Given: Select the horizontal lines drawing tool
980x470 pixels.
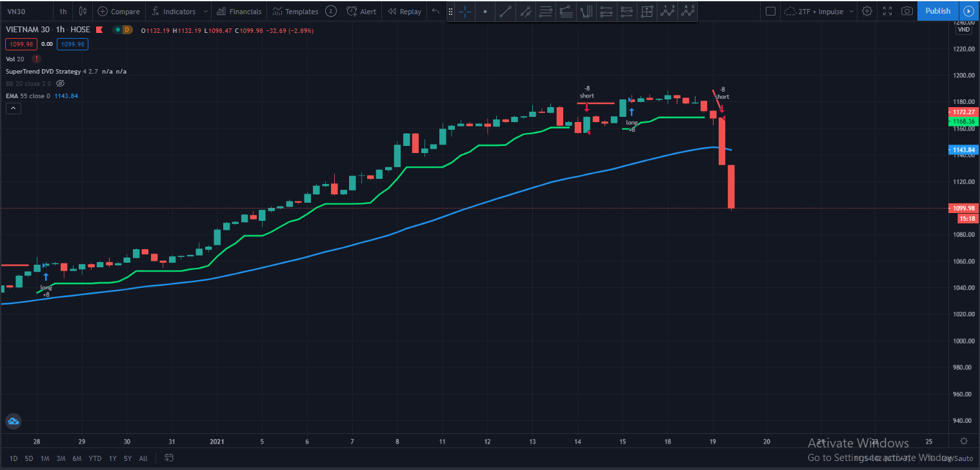Looking at the screenshot, I should point(546,11).
